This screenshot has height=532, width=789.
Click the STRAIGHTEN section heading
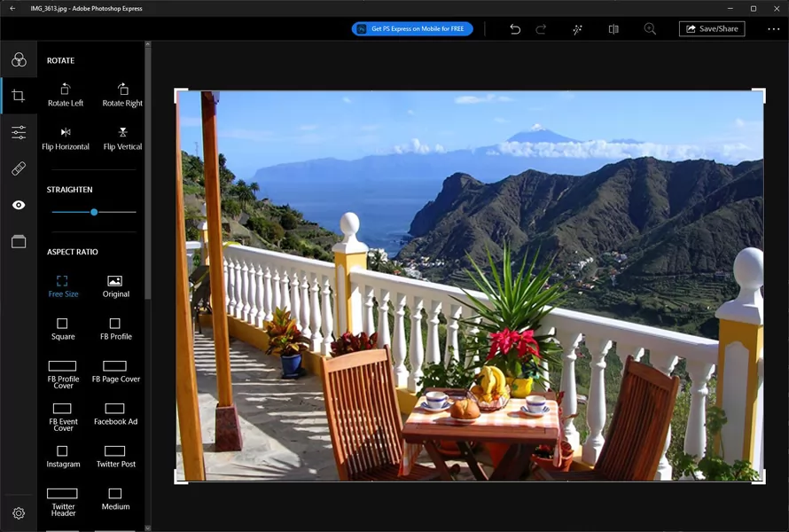[69, 190]
